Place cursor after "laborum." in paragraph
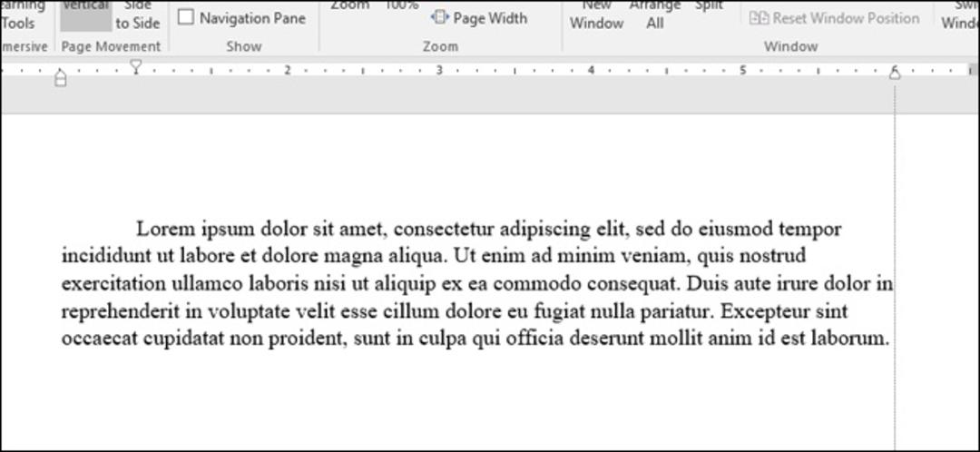The image size is (980, 452). (888, 339)
